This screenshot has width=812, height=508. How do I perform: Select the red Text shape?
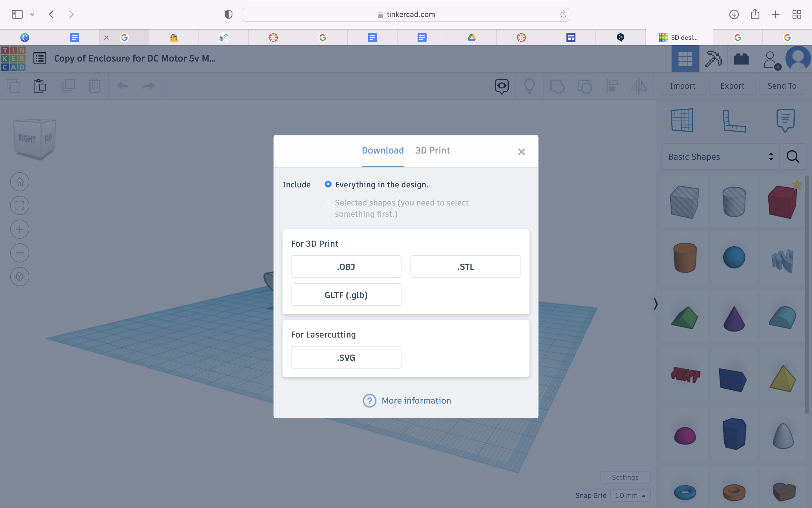pyautogui.click(x=685, y=375)
